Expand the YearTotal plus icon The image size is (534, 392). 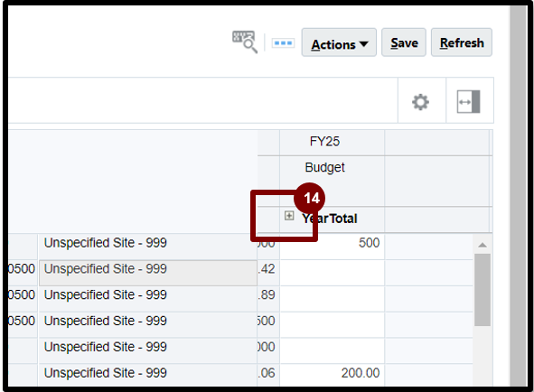pyautogui.click(x=289, y=216)
